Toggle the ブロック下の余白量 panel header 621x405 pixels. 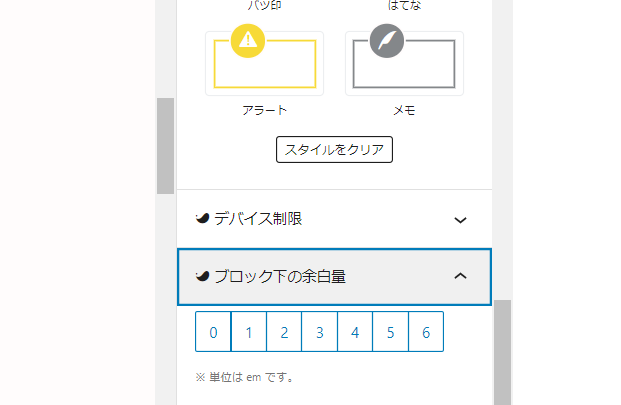coord(334,277)
